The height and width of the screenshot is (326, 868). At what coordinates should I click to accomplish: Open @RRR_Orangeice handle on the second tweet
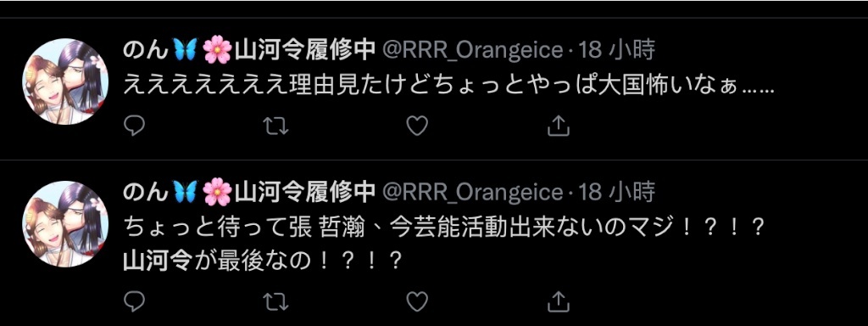coord(474,194)
